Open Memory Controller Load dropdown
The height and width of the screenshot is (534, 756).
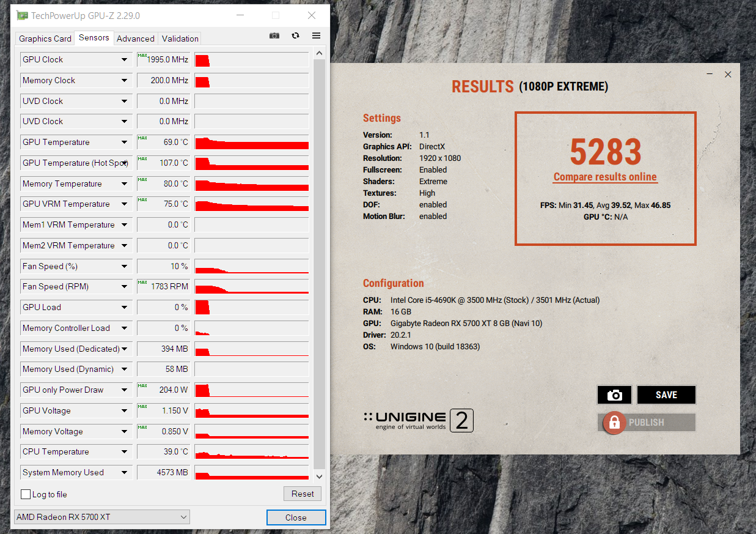pyautogui.click(x=125, y=328)
